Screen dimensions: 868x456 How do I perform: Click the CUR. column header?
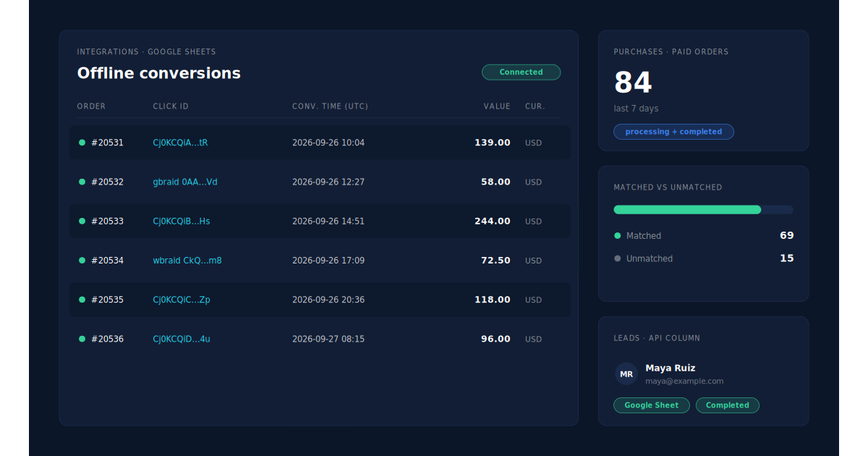(535, 106)
